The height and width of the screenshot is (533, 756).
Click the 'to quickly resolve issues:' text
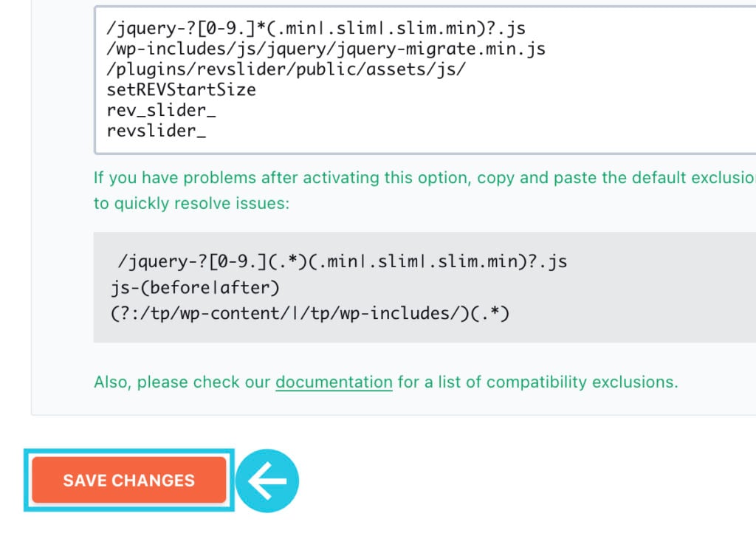tap(191, 203)
